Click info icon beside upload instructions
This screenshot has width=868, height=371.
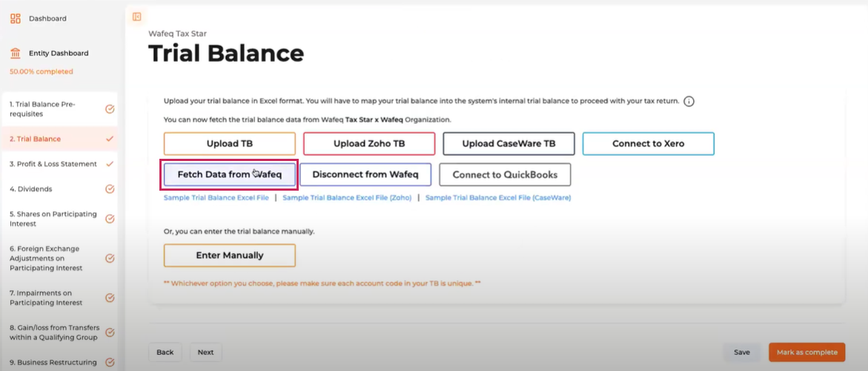689,102
